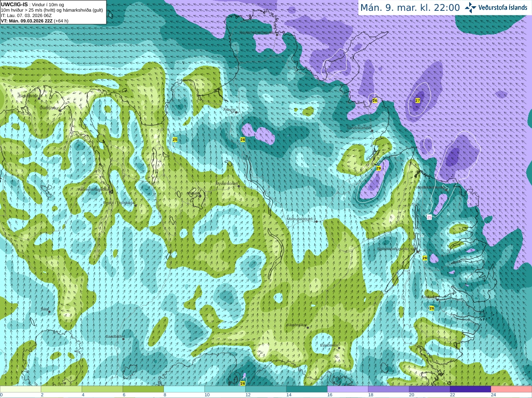Select the 12–14 m/s teal legend colour

pos(266,389)
